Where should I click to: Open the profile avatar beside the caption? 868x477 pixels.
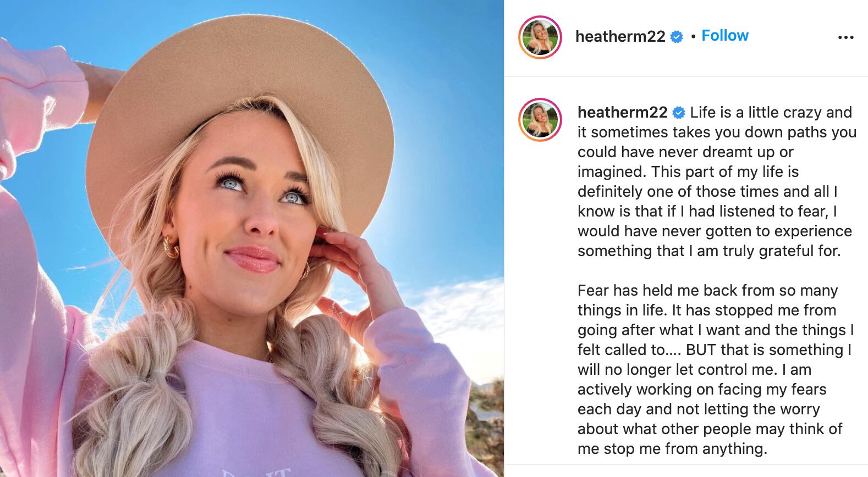pos(540,120)
